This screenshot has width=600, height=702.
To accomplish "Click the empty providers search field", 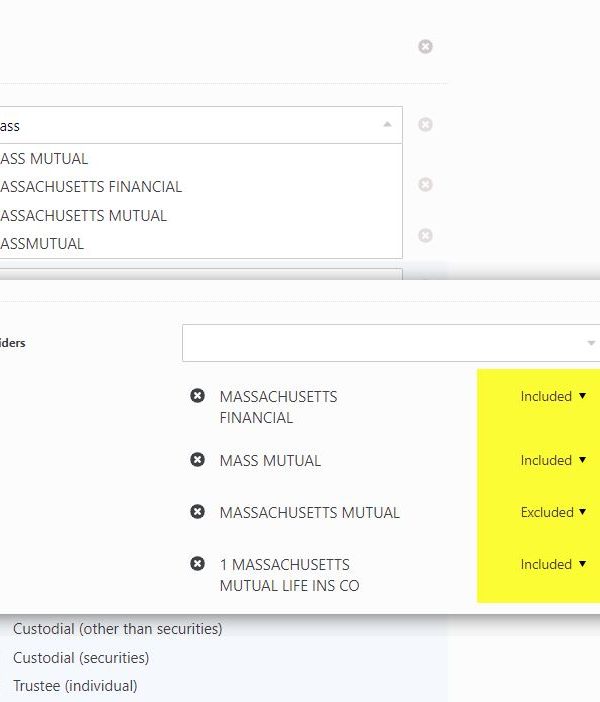I will 380,343.
